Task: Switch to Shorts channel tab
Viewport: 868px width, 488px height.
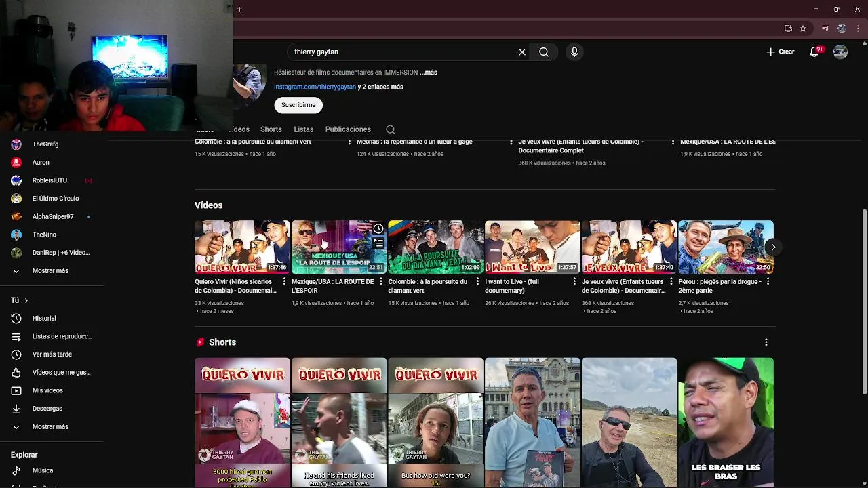Action: point(271,129)
